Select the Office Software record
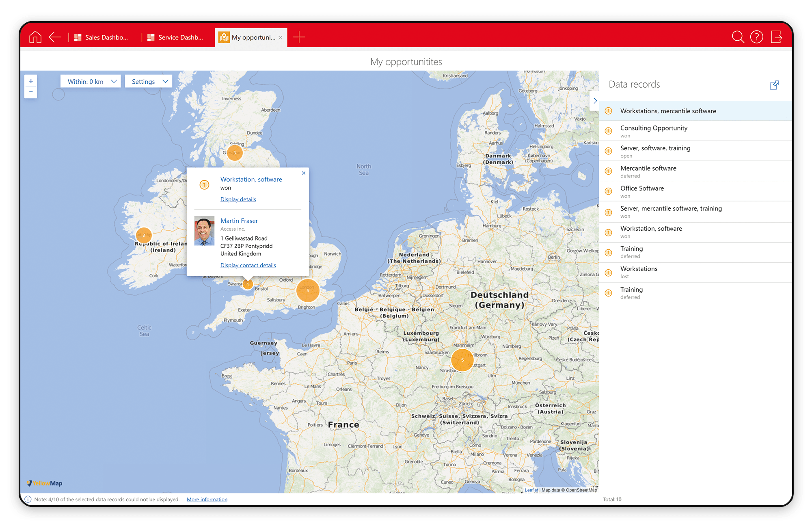 pos(695,191)
